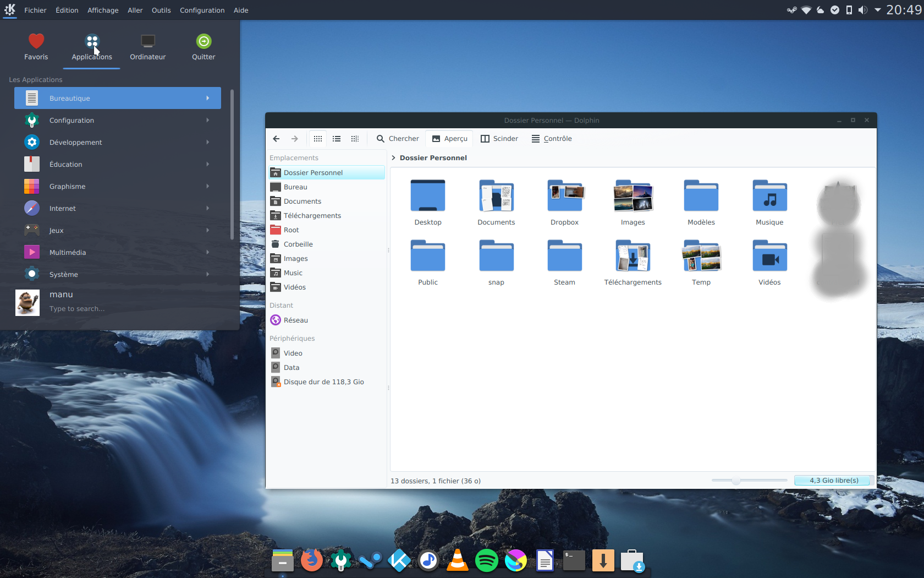The width and height of the screenshot is (924, 578).
Task: Open the Steam folder
Action: coord(565,262)
